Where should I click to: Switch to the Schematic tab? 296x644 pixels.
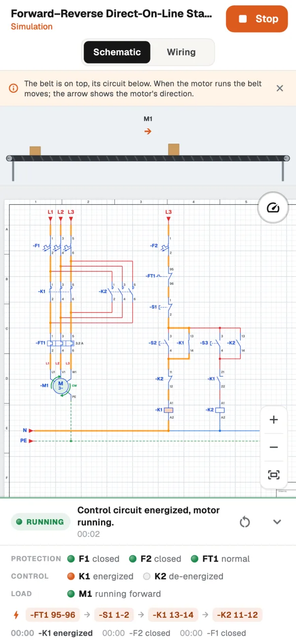(x=117, y=52)
